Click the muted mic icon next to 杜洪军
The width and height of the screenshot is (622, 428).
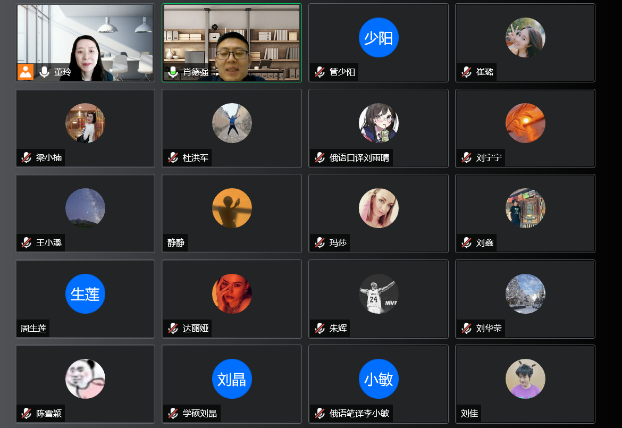(x=173, y=158)
